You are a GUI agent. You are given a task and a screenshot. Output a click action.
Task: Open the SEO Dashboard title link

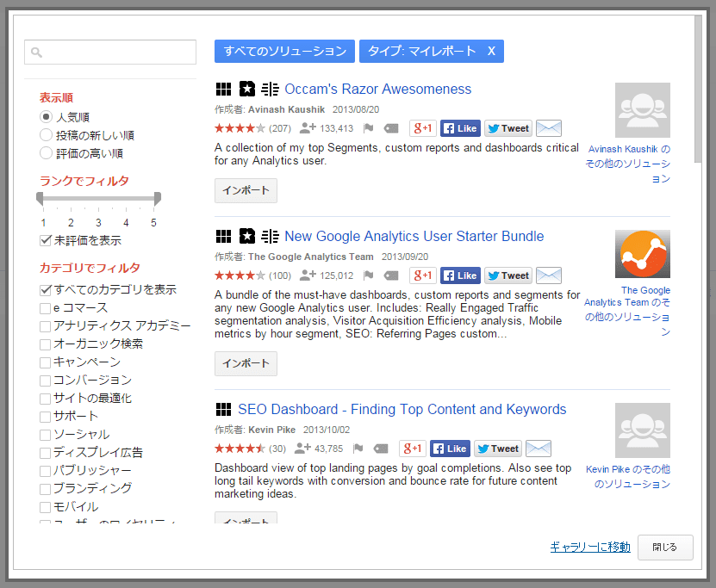point(402,409)
